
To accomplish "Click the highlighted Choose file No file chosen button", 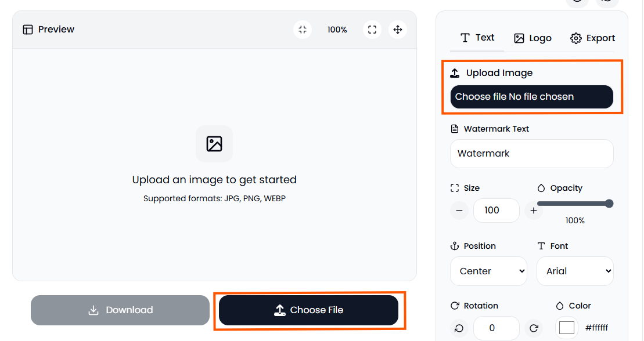I will tap(532, 96).
